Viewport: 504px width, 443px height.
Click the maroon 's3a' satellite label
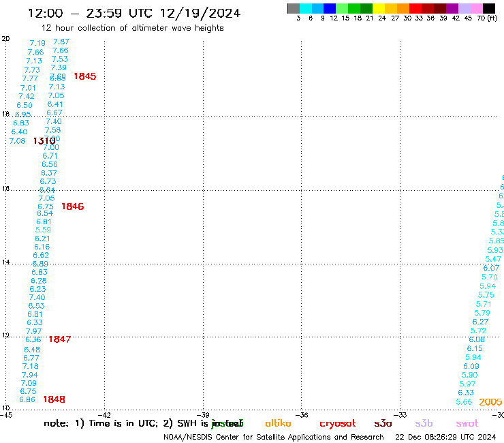383,424
